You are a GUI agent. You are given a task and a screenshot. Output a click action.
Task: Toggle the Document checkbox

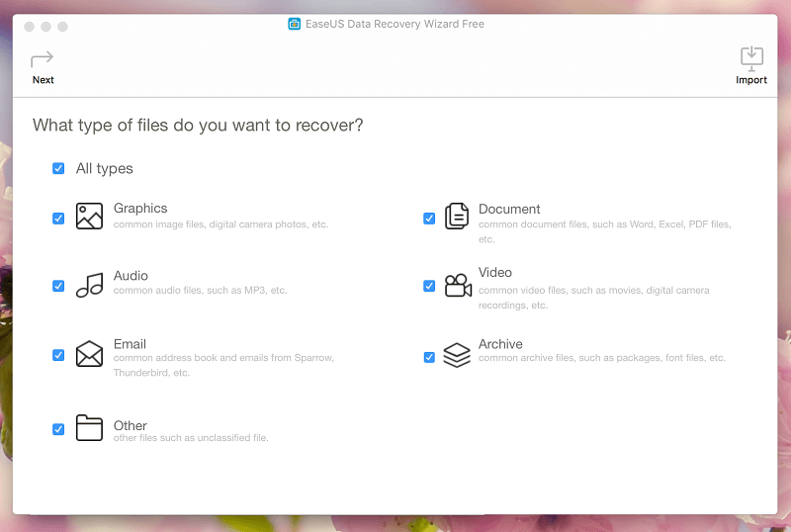tap(429, 219)
